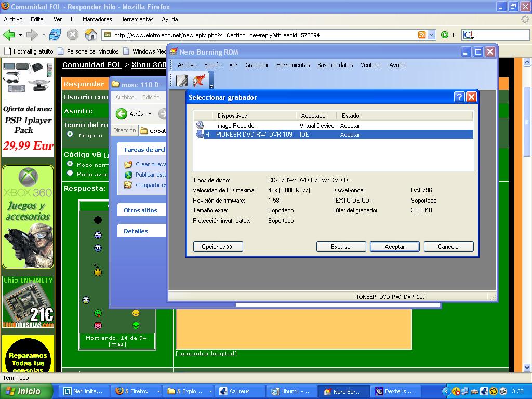Select the Ninguno radio button
Viewport: 532px width, 399px height.
pyautogui.click(x=70, y=134)
